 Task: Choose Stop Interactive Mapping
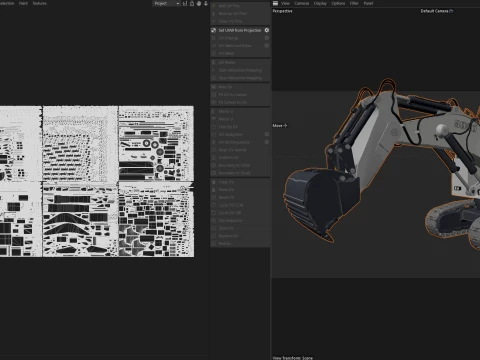240,78
